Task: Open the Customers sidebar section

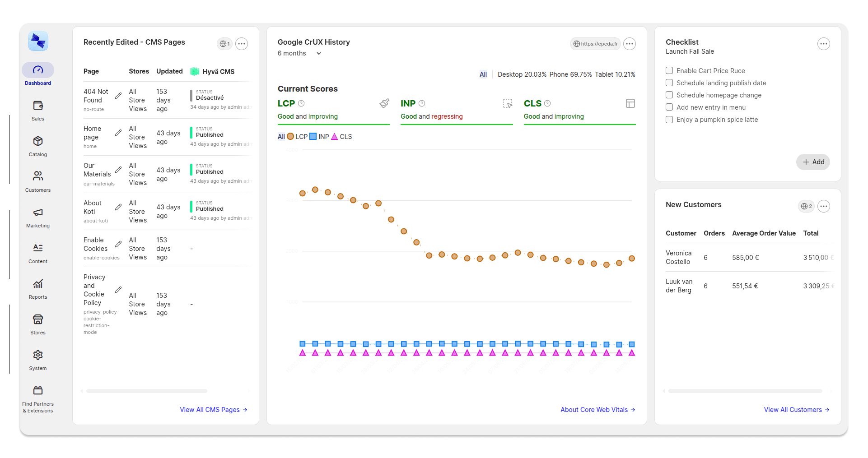Action: coord(38,181)
